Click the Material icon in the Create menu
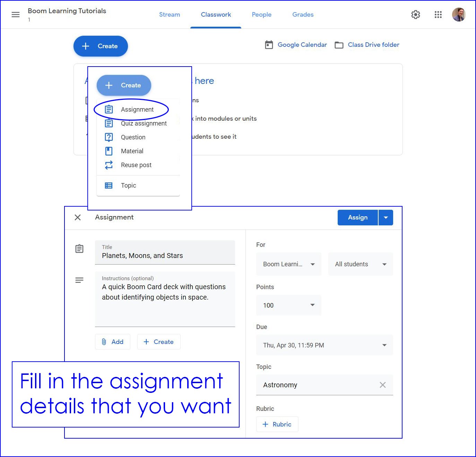The width and height of the screenshot is (476, 457). pos(109,151)
